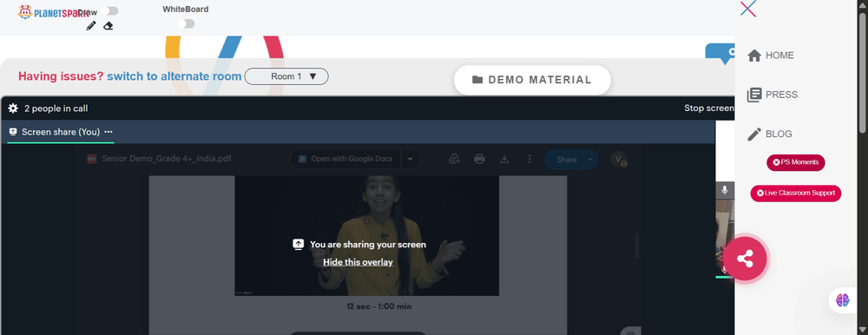Open the DEMO MATERIAL button

[x=532, y=80]
